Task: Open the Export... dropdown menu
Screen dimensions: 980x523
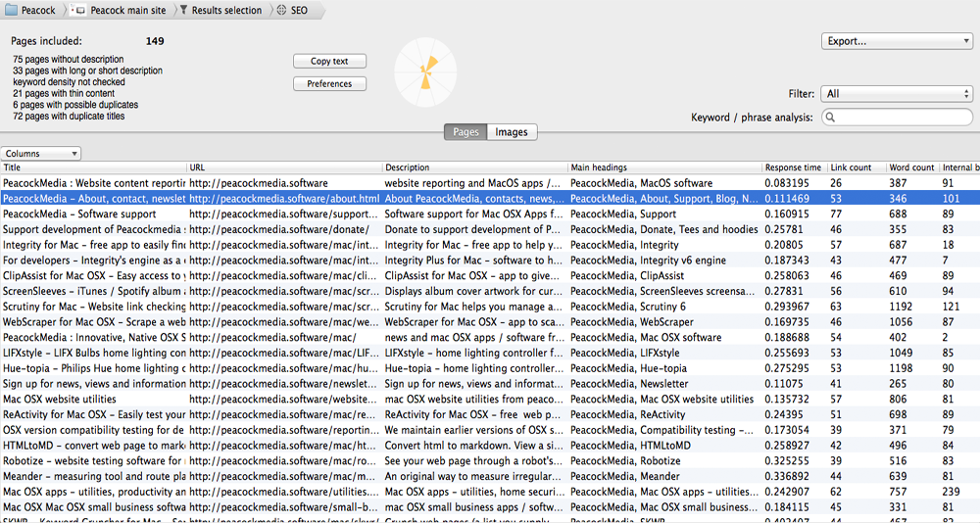Action: click(896, 41)
